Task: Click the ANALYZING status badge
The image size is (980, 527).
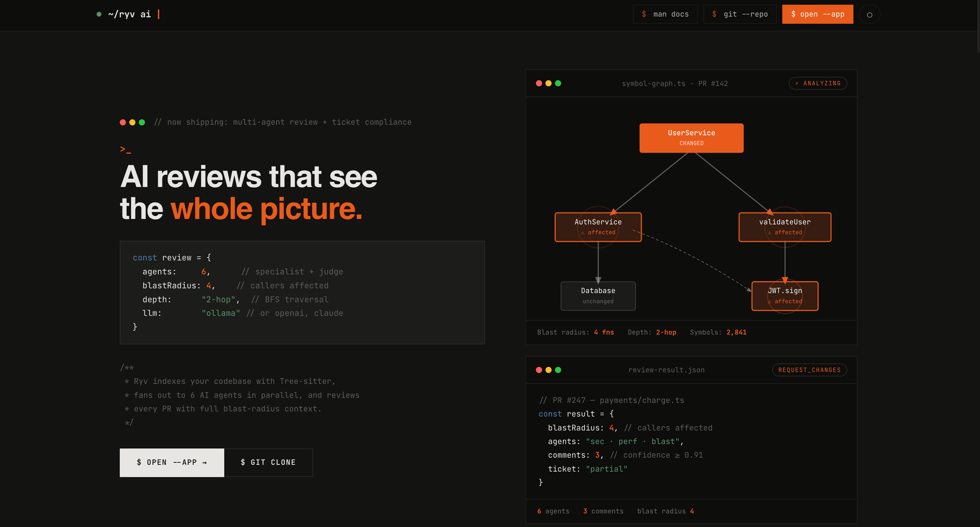Action: (x=818, y=83)
